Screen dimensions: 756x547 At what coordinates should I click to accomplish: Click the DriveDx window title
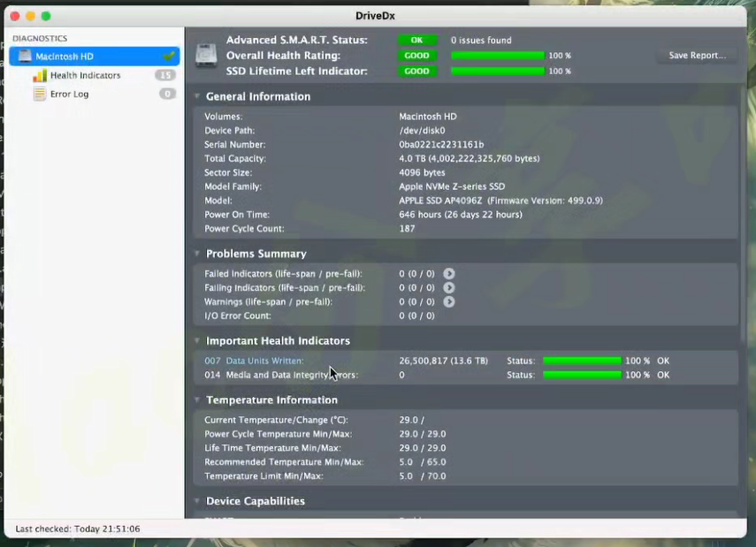(x=375, y=15)
